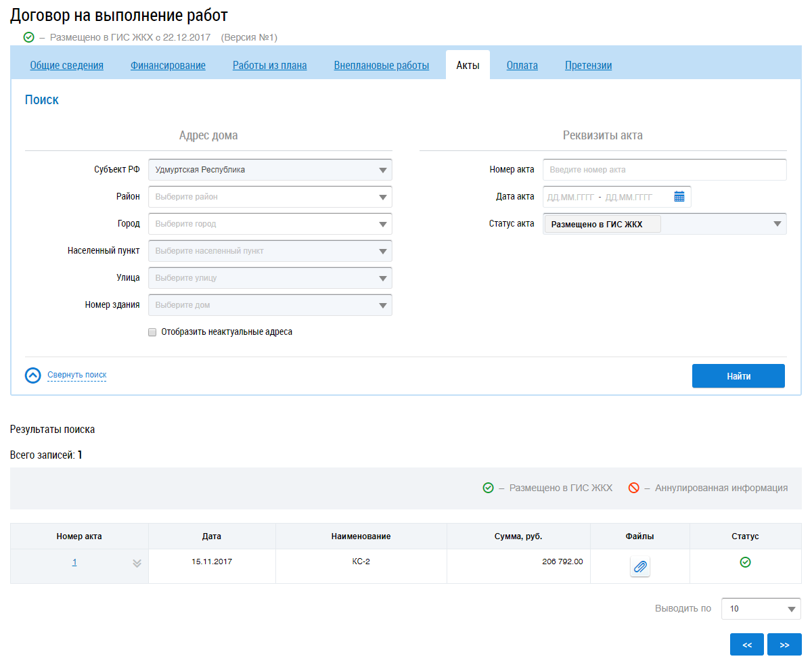Click the collapse search circle arrow icon

[33, 375]
